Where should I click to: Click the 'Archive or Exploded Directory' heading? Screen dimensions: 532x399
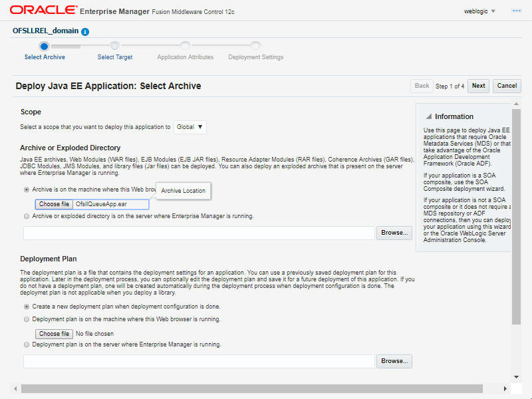(x=70, y=148)
